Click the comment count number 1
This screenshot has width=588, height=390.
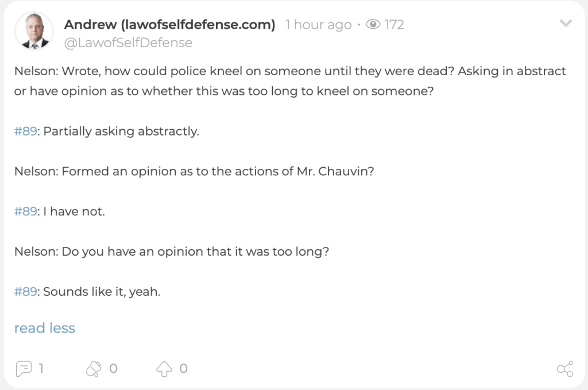coord(41,369)
